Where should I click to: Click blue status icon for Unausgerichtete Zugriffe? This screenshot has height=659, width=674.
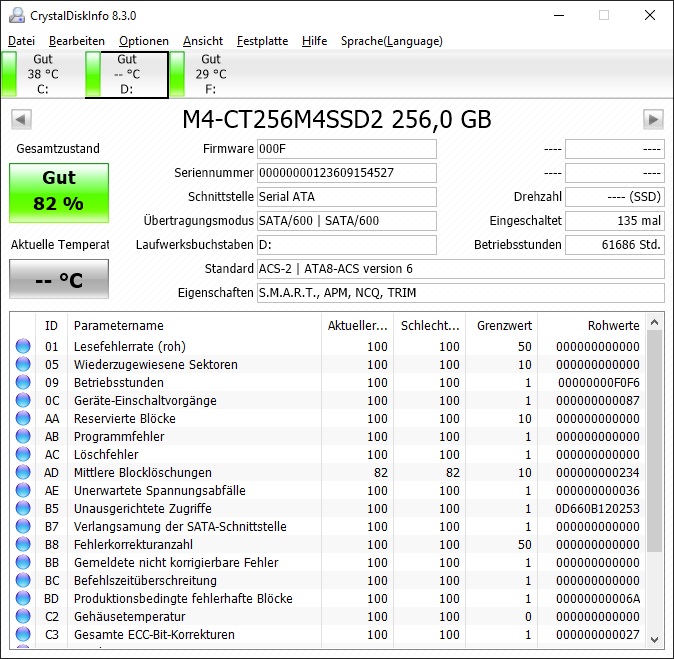(23, 509)
